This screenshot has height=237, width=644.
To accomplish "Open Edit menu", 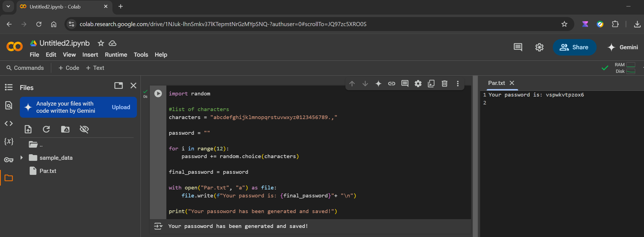I will [51, 55].
